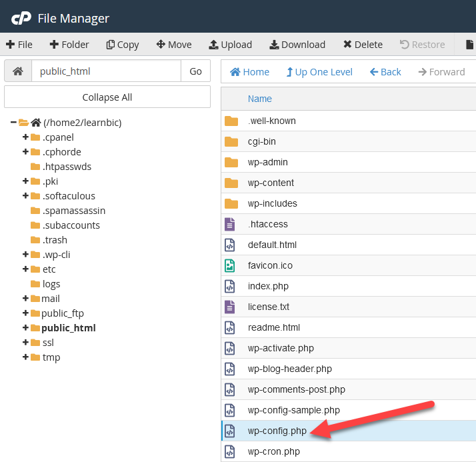Collapse the /home2/learnbic root node
This screenshot has width=476, height=462.
click(13, 123)
